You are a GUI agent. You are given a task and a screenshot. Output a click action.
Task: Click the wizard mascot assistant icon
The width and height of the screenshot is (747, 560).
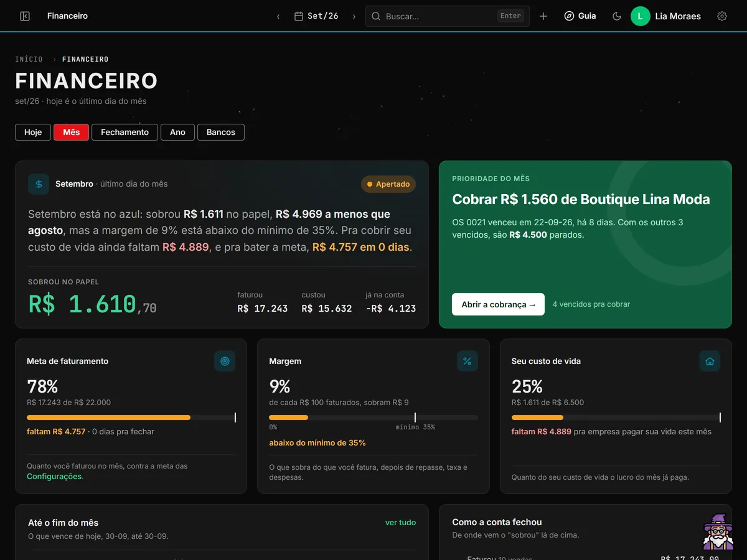pyautogui.click(x=718, y=532)
